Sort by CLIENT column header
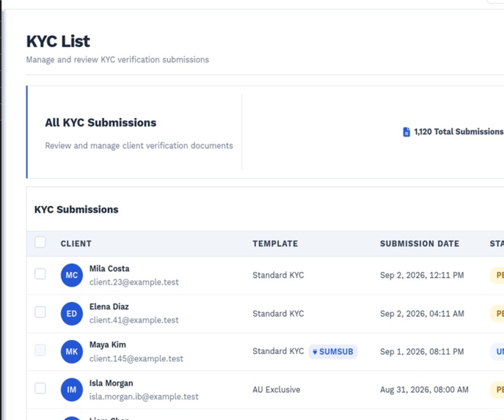This screenshot has width=504, height=420. (76, 243)
